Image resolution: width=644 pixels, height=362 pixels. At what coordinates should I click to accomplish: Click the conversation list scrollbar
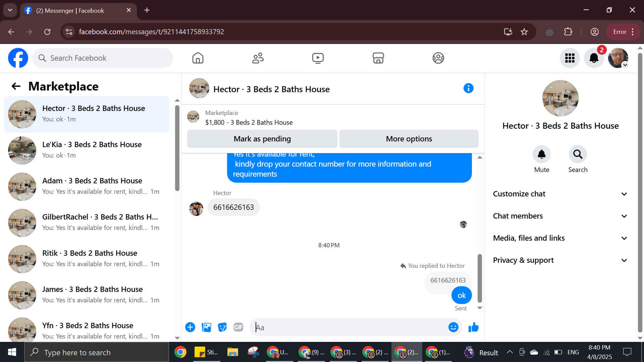coord(177,147)
